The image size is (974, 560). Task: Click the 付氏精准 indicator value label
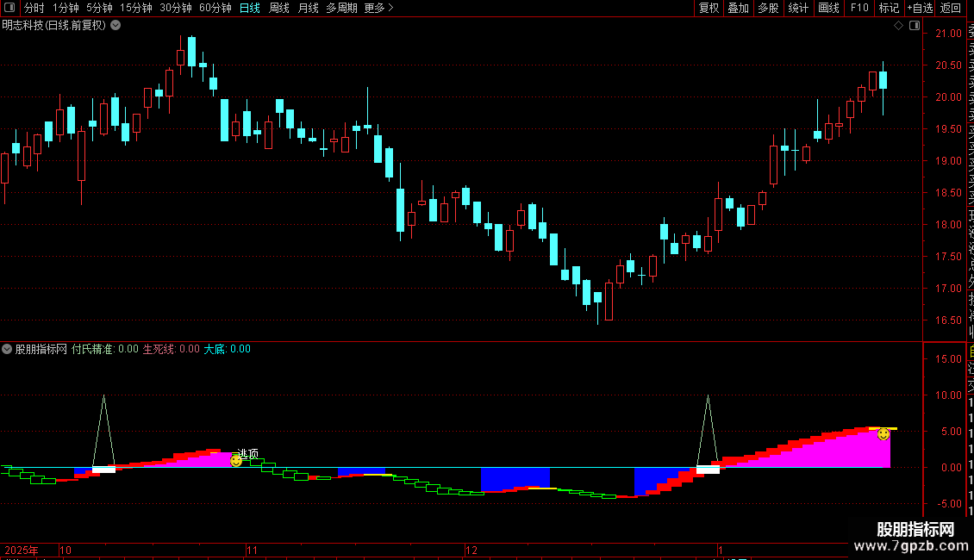pyautogui.click(x=105, y=349)
